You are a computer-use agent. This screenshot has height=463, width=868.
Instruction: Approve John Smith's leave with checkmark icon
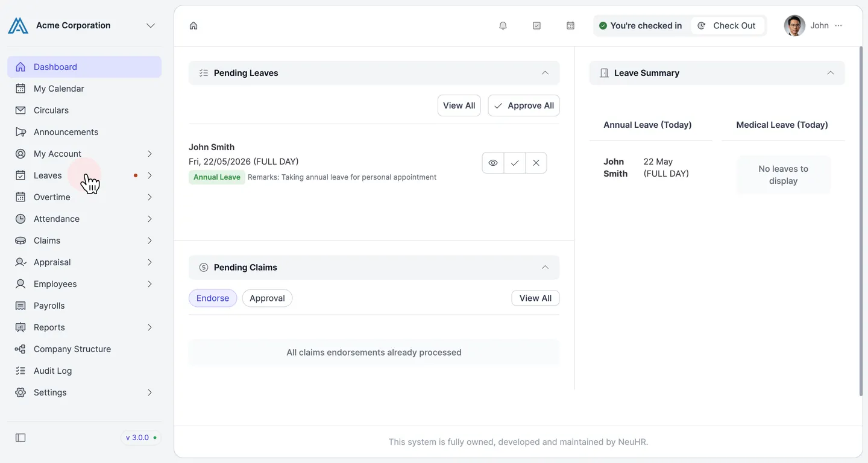point(515,163)
